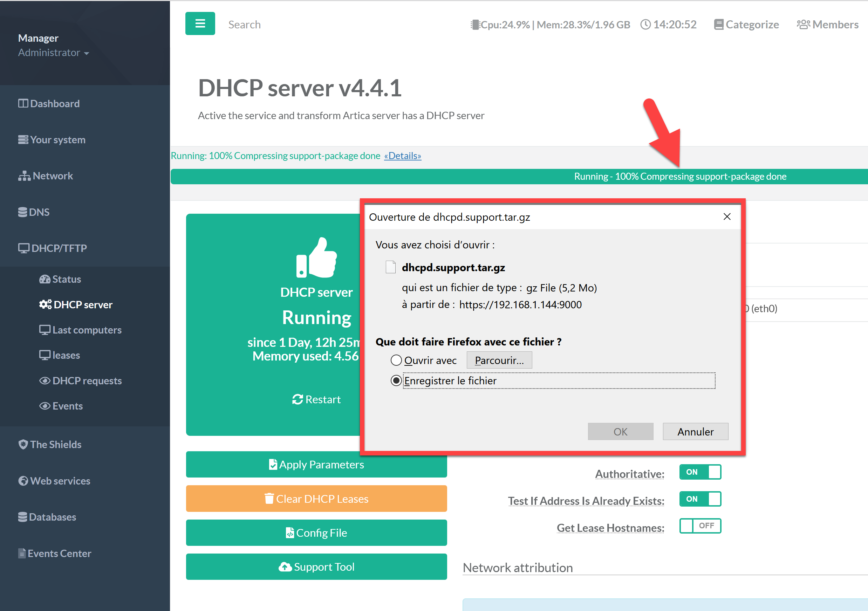Image resolution: width=868 pixels, height=611 pixels.
Task: Click the hamburger menu toggle button
Action: click(200, 24)
